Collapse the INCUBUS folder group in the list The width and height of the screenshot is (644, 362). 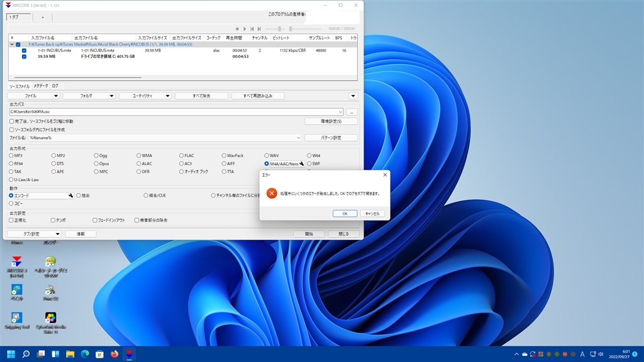[12, 45]
